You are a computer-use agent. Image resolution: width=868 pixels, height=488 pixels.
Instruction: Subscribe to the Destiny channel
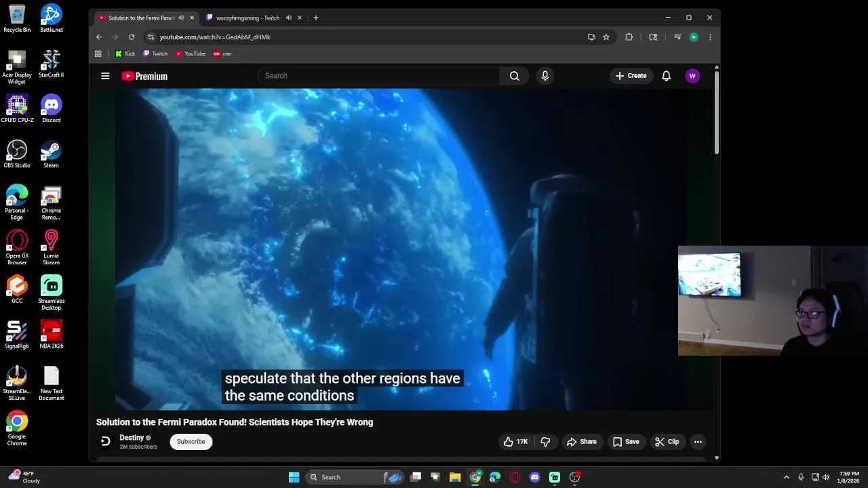(191, 442)
